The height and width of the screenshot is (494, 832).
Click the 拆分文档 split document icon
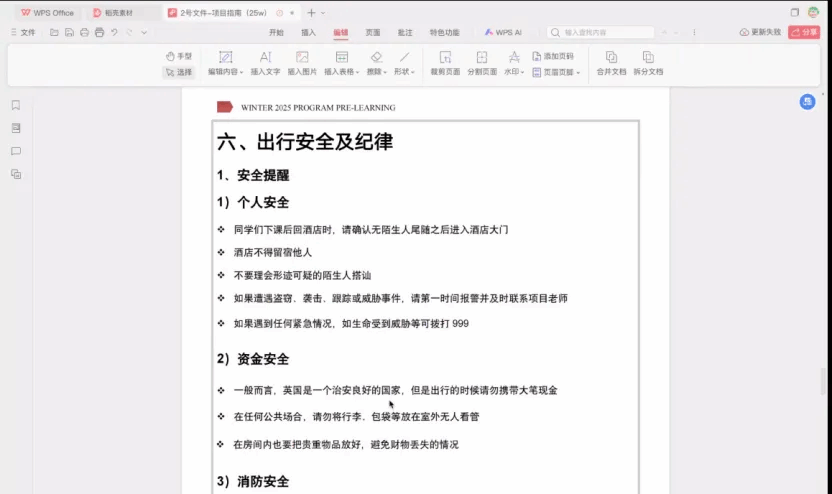pyautogui.click(x=648, y=58)
